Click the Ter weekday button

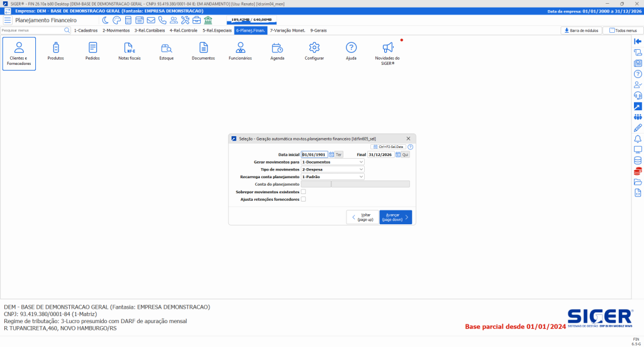(x=338, y=154)
